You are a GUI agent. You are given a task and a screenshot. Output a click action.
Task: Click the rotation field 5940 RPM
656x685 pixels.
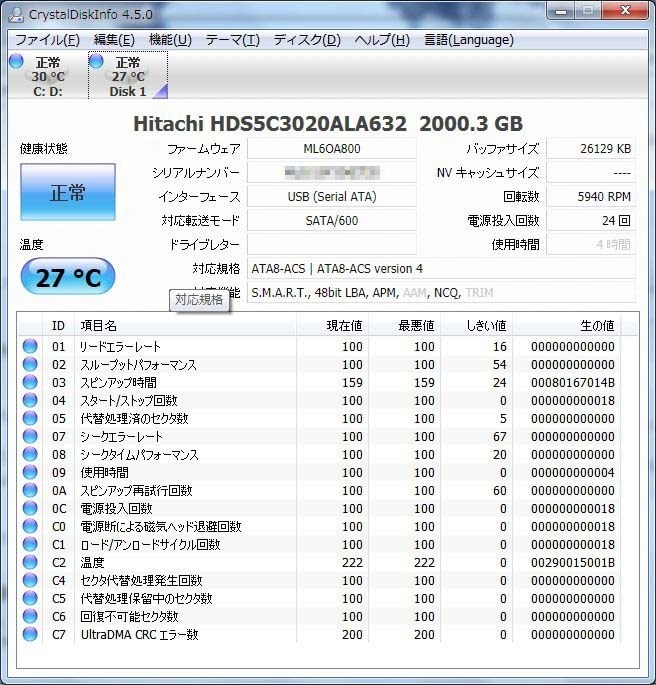click(x=591, y=197)
